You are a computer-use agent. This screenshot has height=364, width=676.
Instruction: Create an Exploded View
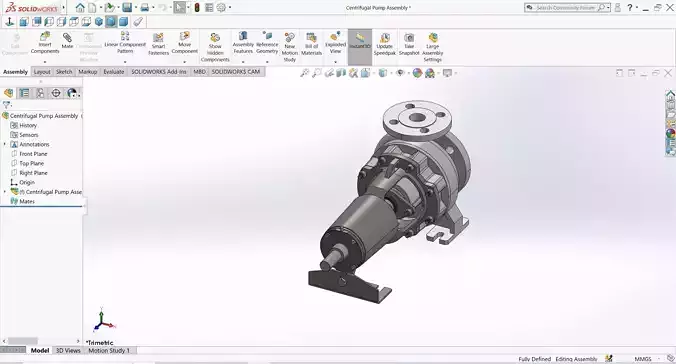pos(335,42)
